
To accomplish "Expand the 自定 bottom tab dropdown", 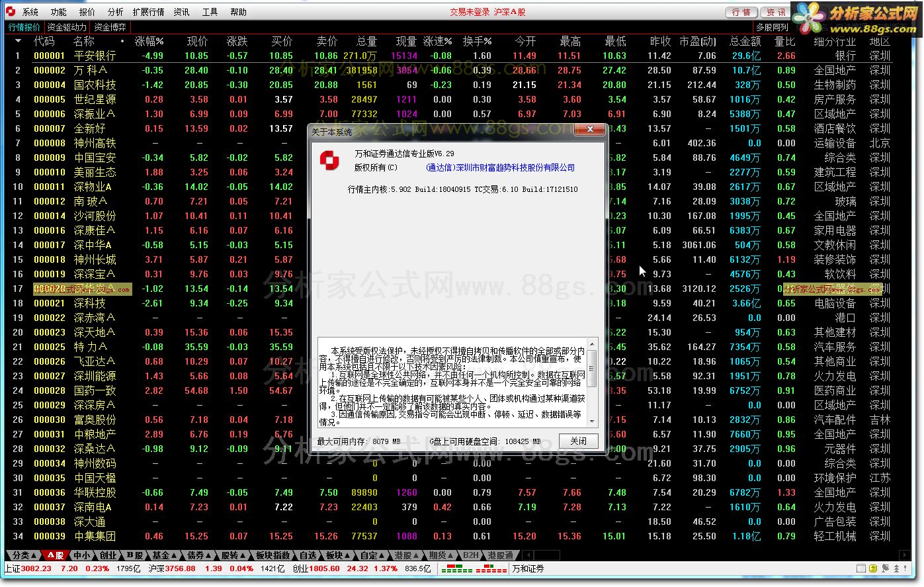I will (372, 555).
